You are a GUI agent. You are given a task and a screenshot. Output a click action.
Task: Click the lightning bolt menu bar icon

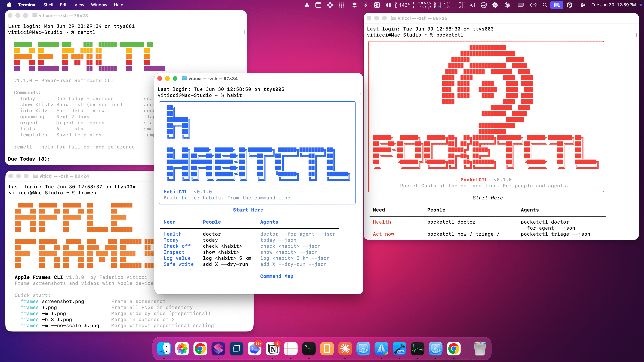pyautogui.click(x=366, y=5)
